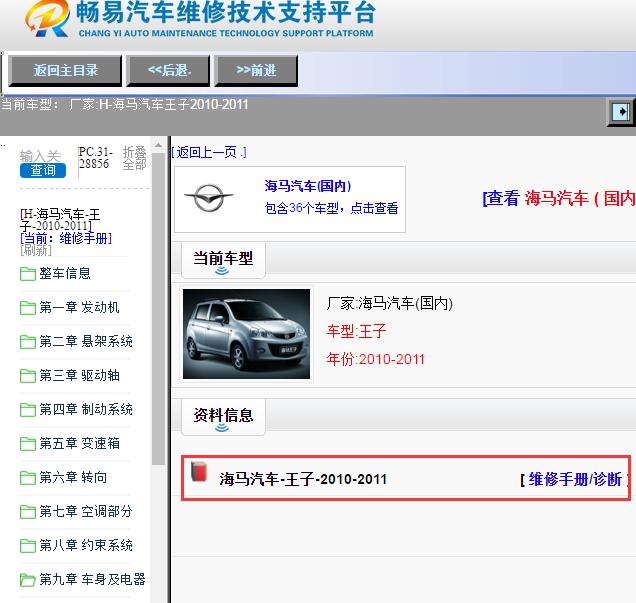
Task: Select the 资料信息 tab
Action: pos(223,417)
